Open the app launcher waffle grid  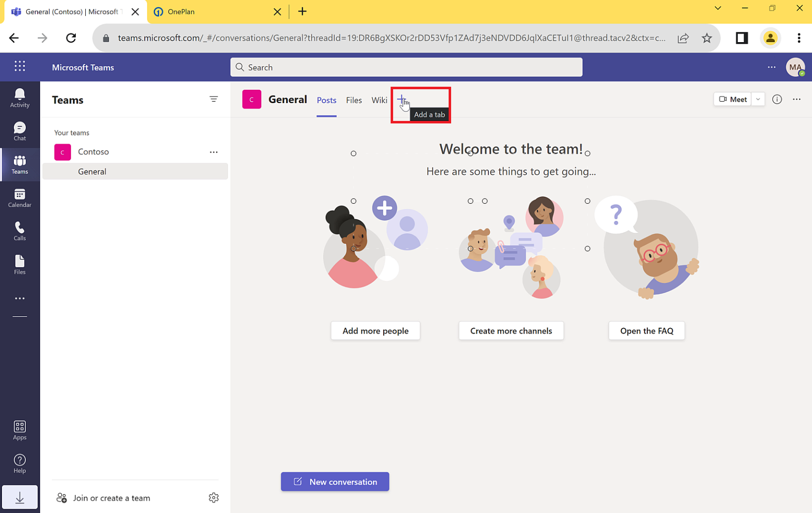(20, 66)
